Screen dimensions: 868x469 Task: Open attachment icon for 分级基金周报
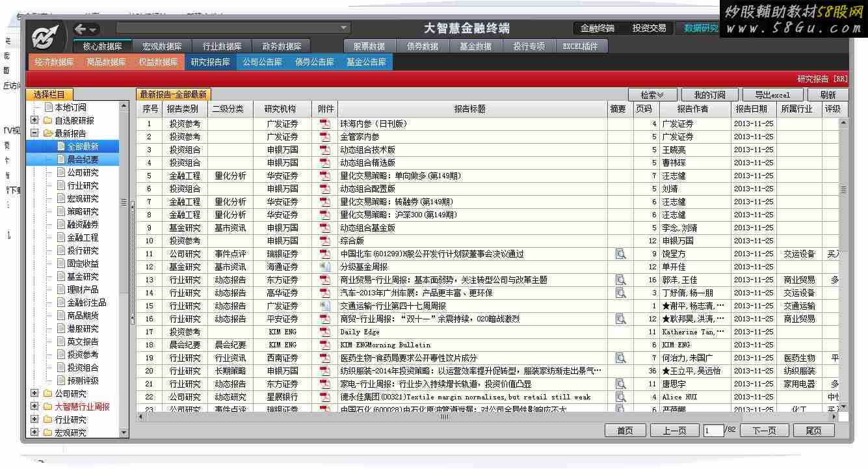(x=325, y=267)
